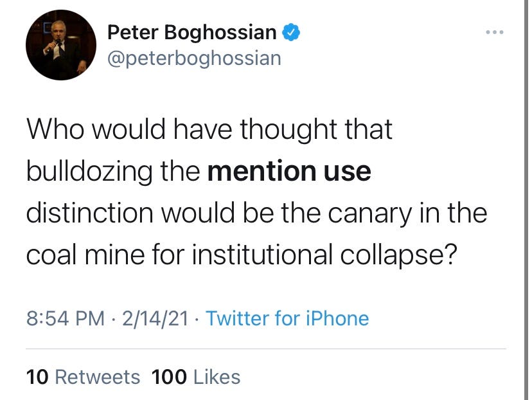The image size is (532, 400).
Task: Click the number 10 beside Retweets
Action: (37, 377)
